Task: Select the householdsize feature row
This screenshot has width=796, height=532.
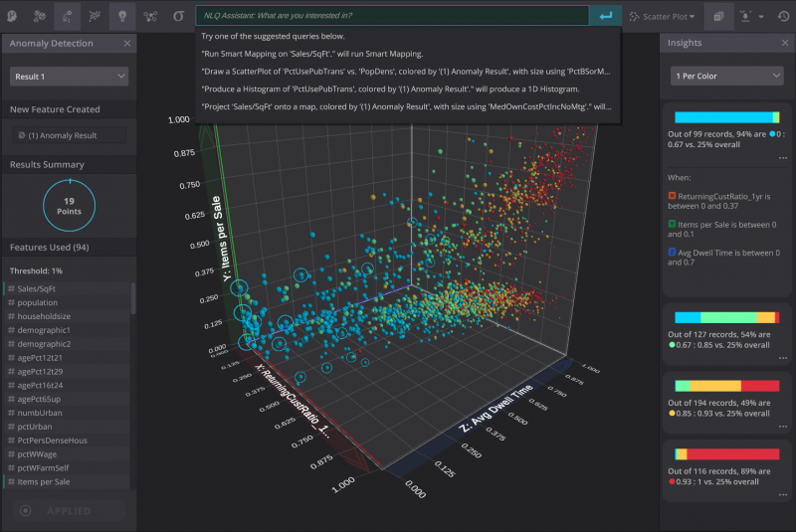Action: (67, 316)
